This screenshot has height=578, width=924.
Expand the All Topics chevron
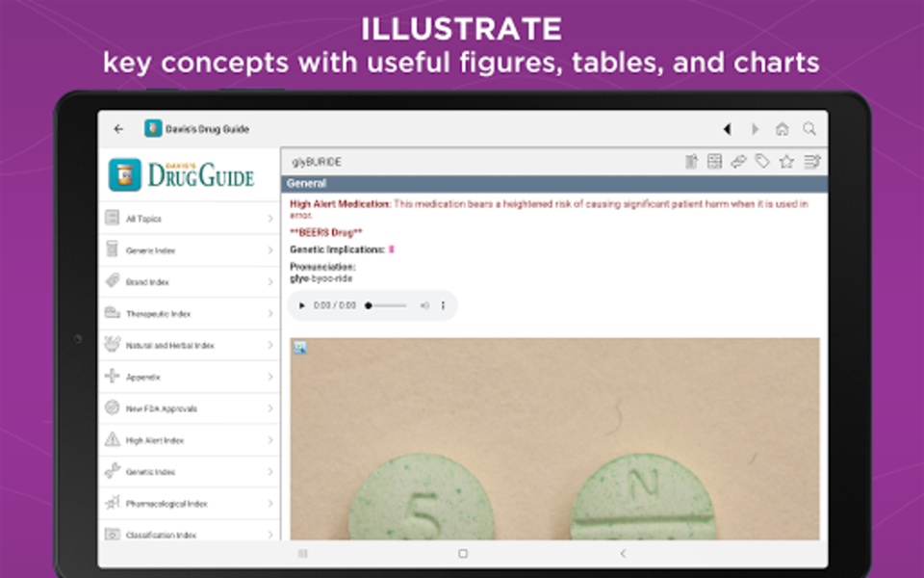pos(270,219)
